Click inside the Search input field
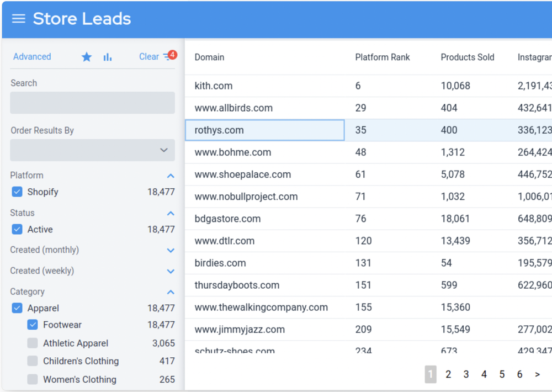Viewport: 552px width, 392px height. click(x=92, y=103)
